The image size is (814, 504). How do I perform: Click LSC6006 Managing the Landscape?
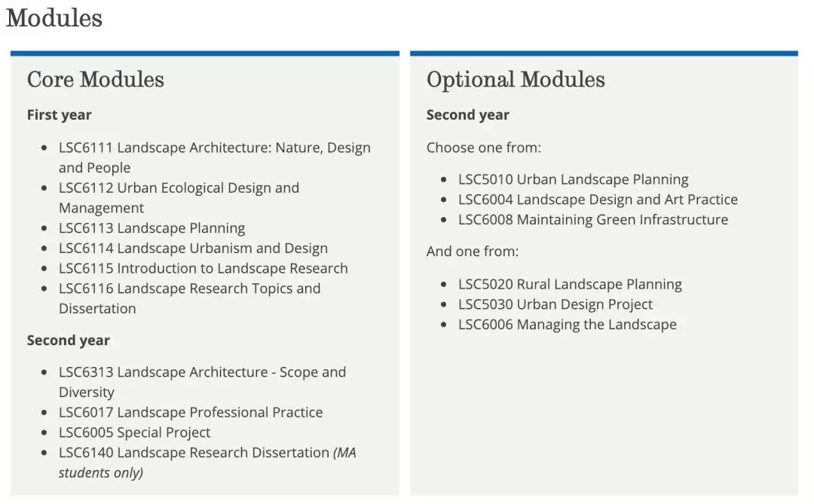[x=567, y=325]
